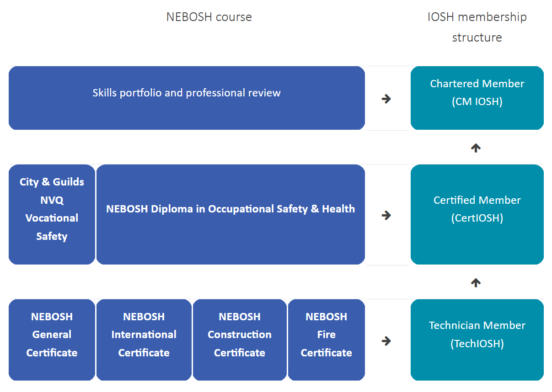Click the up arrow above Technician Member
Screen dimensions: 552x392
tap(476, 283)
